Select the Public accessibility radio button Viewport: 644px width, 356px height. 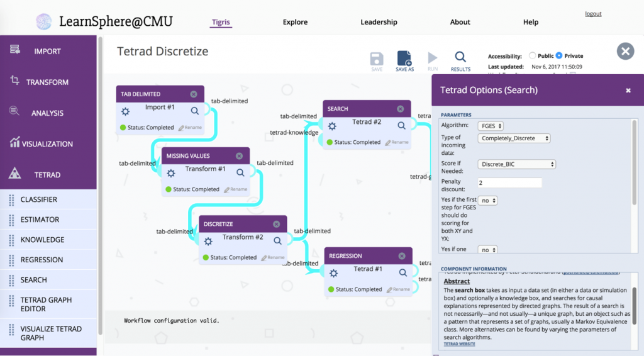tap(533, 56)
